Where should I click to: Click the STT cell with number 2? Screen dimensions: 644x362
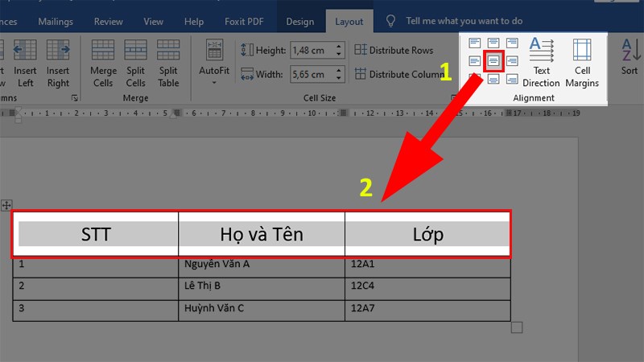[x=96, y=289]
